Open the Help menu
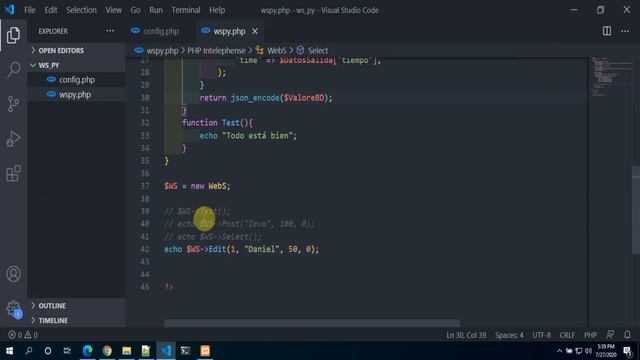640x360 pixels. [x=217, y=10]
